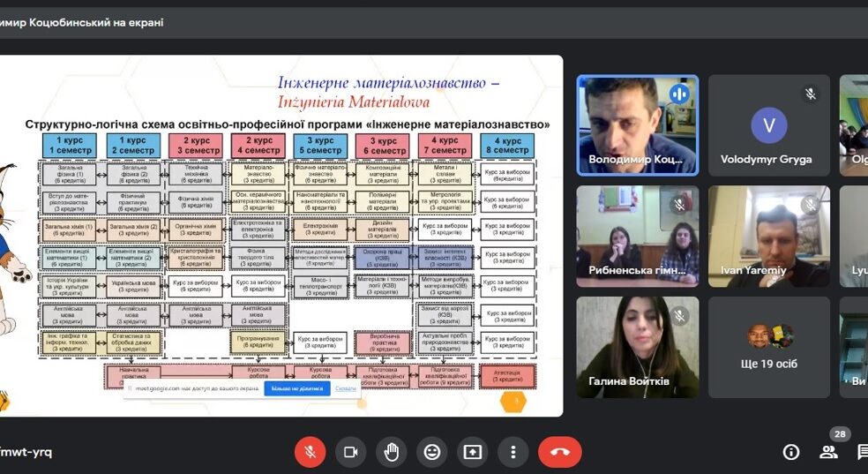Select Рибненська гімн video tile
The width and height of the screenshot is (868, 474).
637,236
